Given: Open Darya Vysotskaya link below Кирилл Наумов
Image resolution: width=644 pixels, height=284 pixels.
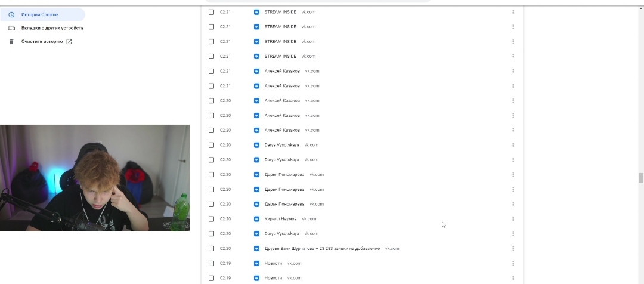Looking at the screenshot, I should (281, 234).
